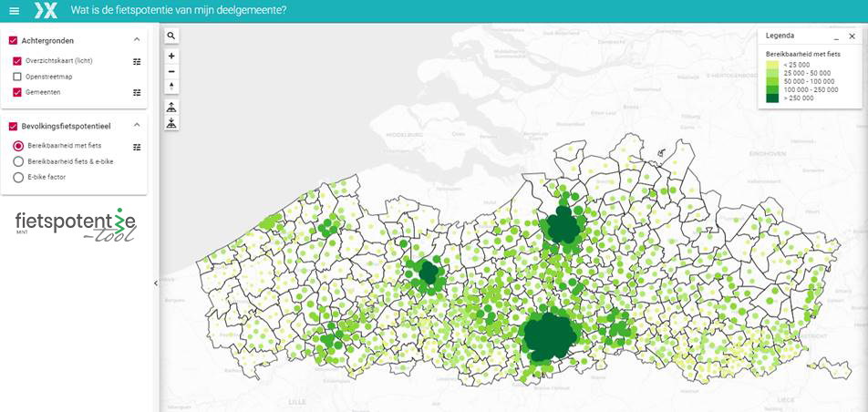This screenshot has width=868, height=412.
Task: Click the upload layer icon on map toolbar
Action: pyautogui.click(x=171, y=108)
